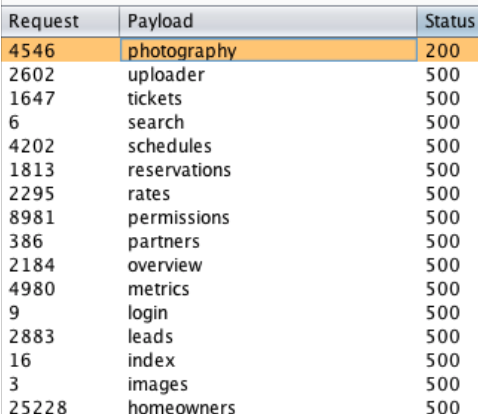This screenshot has height=414, width=478.
Task: Click request number 4202
Action: [x=32, y=146]
